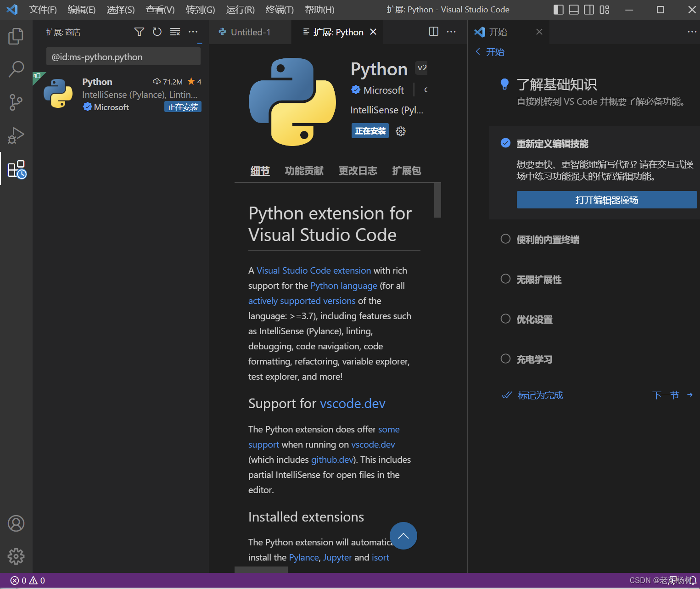
Task: Open the vscode.dev heading link
Action: coord(353,404)
